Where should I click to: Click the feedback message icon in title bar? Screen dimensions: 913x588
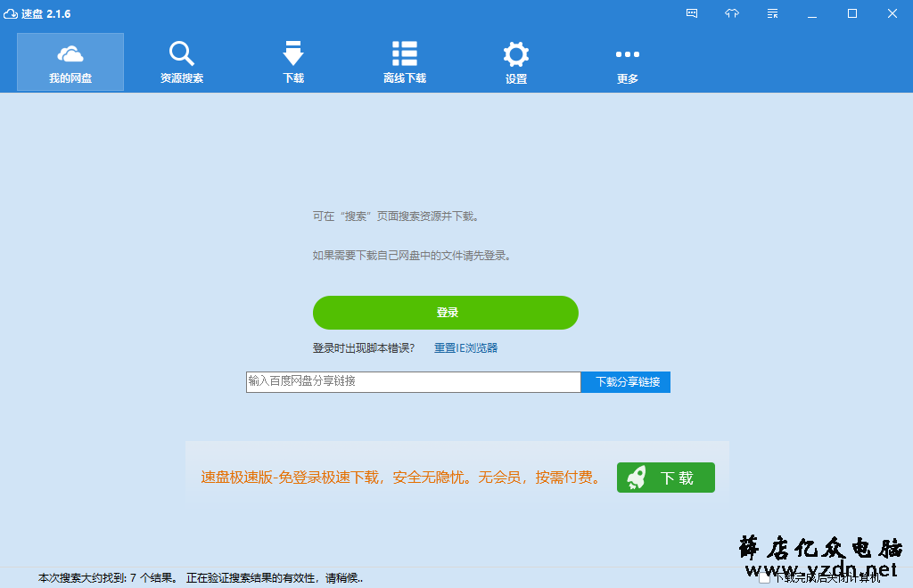[x=692, y=13]
